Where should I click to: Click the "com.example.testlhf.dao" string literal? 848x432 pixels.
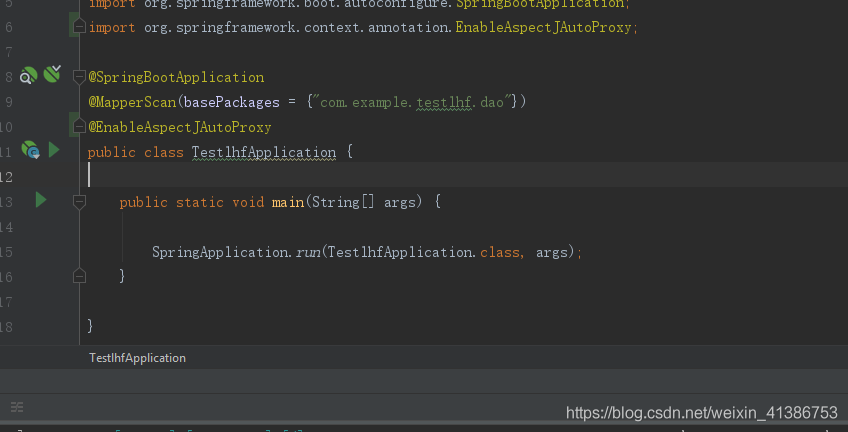pos(412,102)
